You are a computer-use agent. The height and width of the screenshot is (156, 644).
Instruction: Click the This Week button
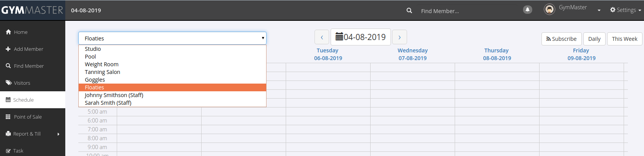coord(624,39)
